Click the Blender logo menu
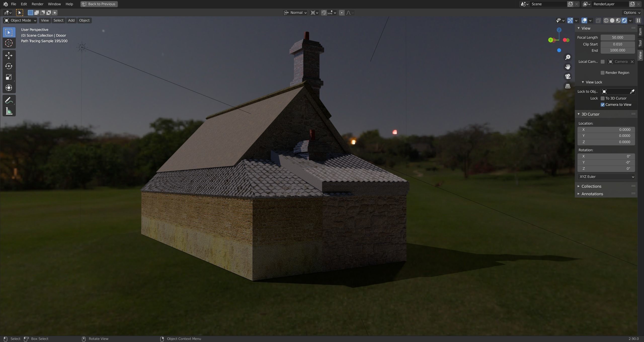 (x=5, y=4)
